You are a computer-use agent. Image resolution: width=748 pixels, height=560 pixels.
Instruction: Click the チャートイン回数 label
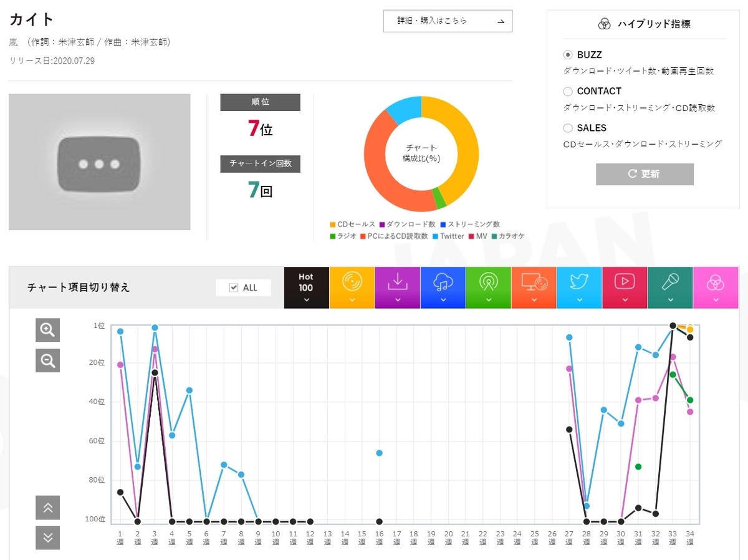260,163
